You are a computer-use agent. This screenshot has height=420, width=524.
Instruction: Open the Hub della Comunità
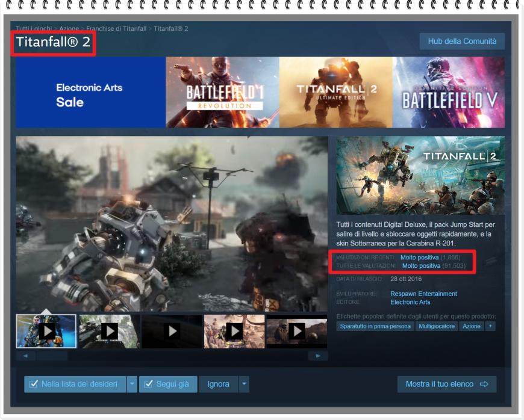[461, 42]
